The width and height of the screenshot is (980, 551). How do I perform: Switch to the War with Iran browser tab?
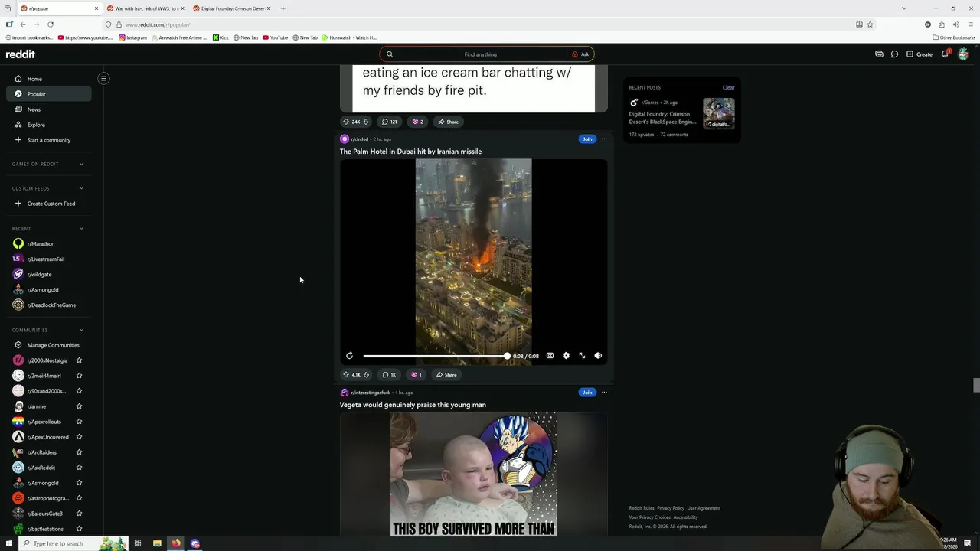(145, 8)
